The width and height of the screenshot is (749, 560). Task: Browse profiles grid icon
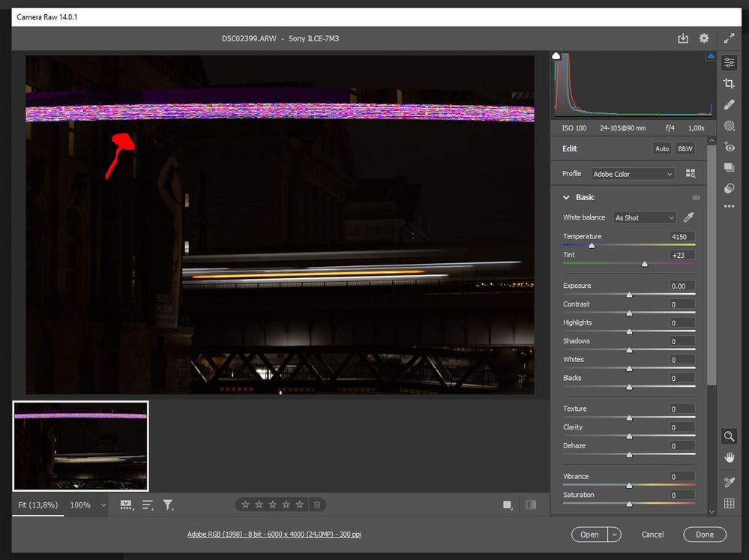pyautogui.click(x=691, y=173)
